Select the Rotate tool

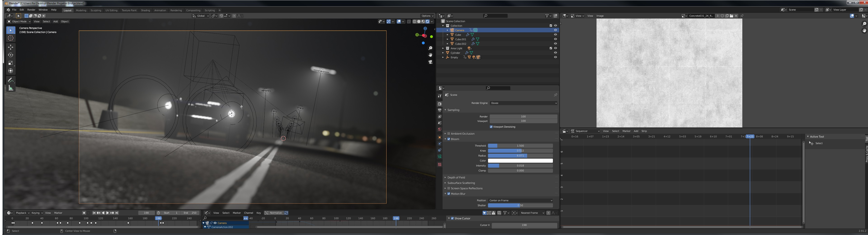coord(11,55)
